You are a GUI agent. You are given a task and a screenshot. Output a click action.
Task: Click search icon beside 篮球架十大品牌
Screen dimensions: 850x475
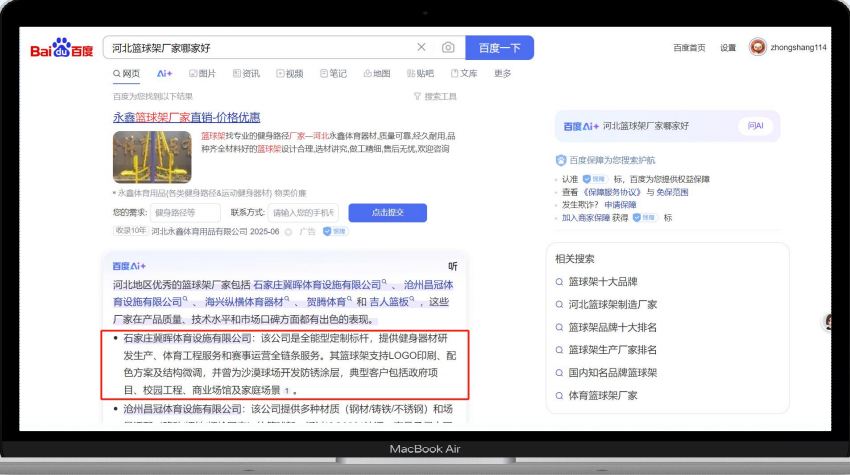click(x=559, y=282)
